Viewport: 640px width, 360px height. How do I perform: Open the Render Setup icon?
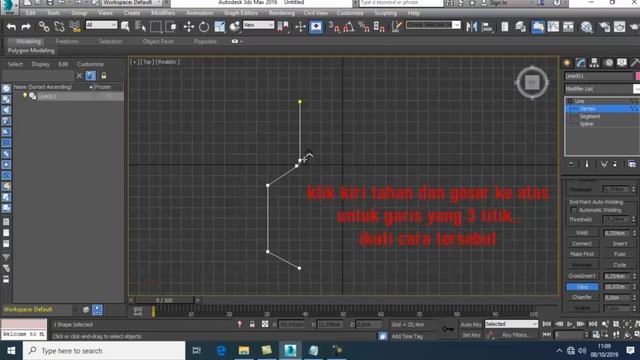(x=604, y=27)
